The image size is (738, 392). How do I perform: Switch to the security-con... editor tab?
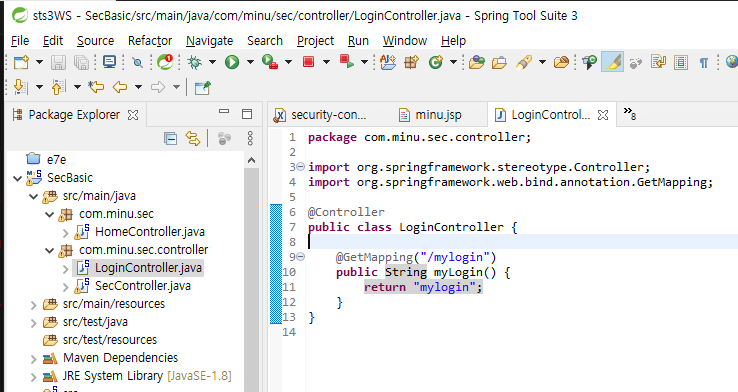[320, 115]
